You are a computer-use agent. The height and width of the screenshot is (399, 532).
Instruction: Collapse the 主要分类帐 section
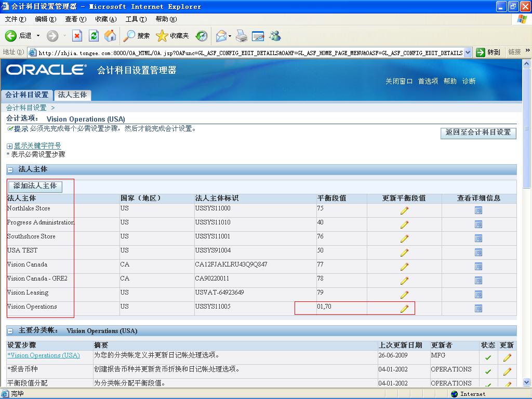pyautogui.click(x=10, y=331)
